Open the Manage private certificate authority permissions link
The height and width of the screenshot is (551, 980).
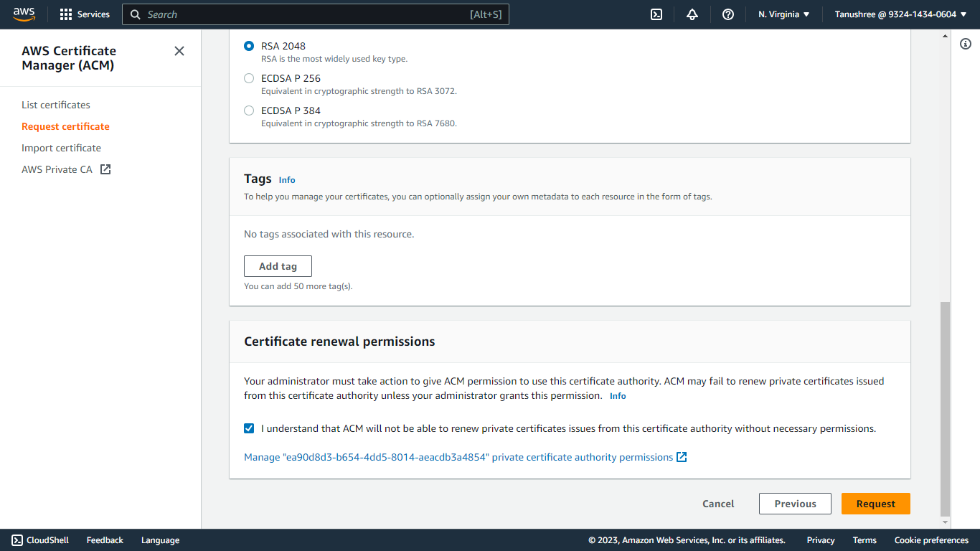point(458,457)
